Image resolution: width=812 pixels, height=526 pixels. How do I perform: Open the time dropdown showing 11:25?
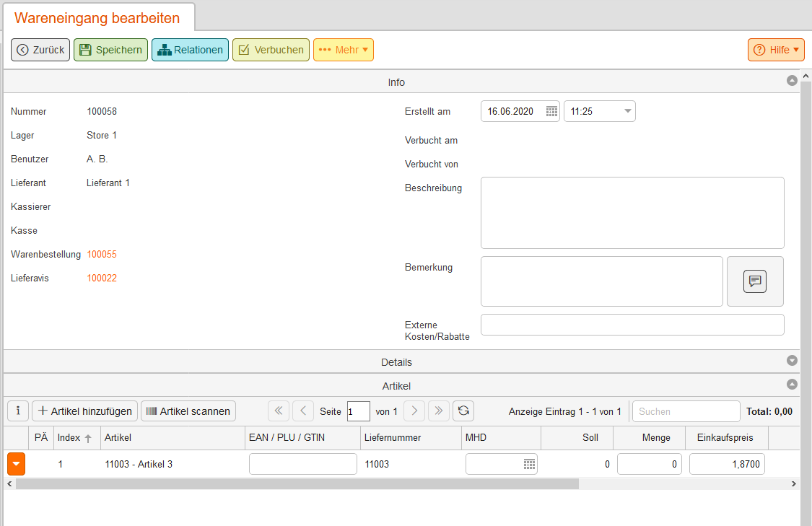(627, 111)
